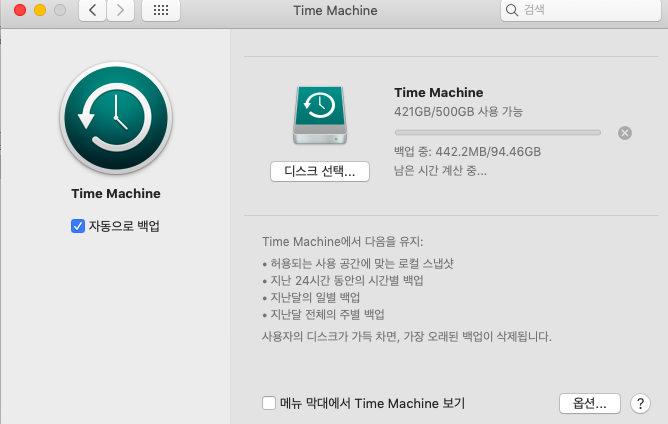Click the red close window button
The width and height of the screenshot is (668, 424).
click(20, 10)
